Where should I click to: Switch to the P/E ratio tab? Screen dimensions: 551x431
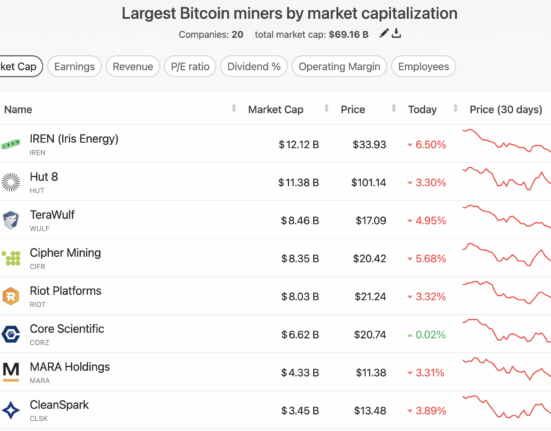pos(190,66)
